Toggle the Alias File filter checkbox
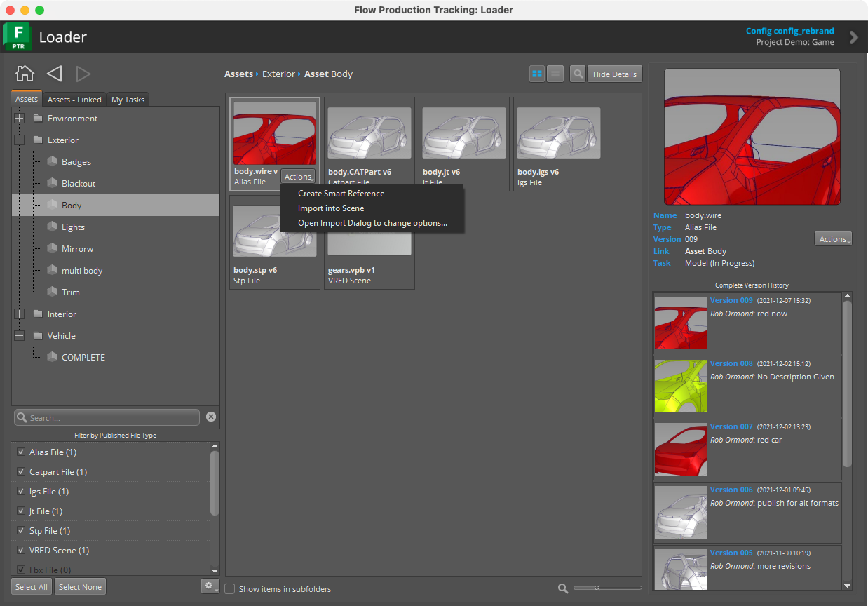This screenshot has width=868, height=606. [21, 452]
